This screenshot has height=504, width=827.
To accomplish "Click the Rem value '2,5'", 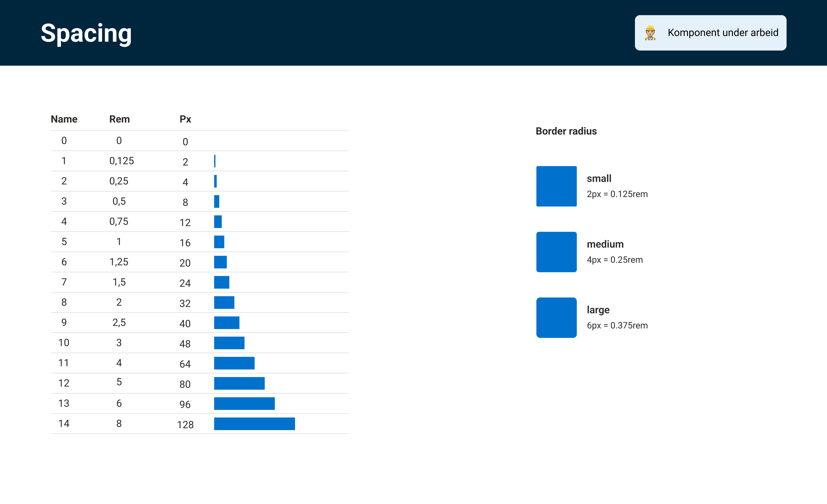I will point(119,322).
